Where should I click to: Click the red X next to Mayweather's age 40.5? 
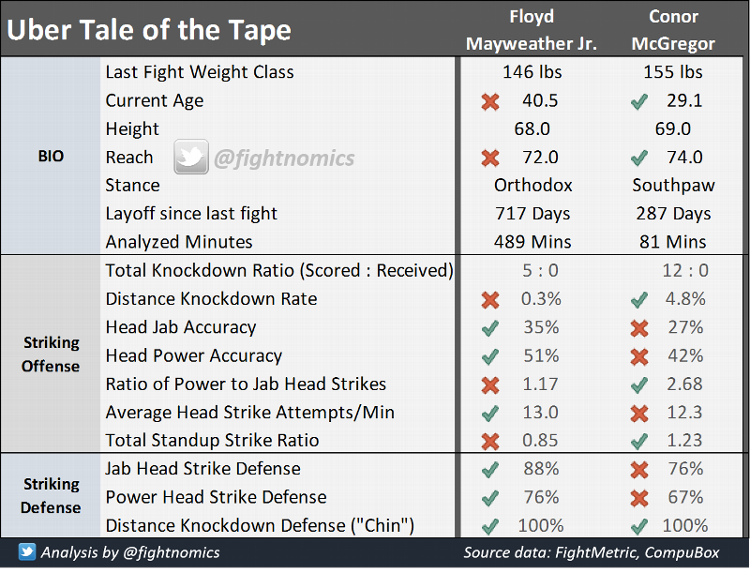tap(490, 101)
